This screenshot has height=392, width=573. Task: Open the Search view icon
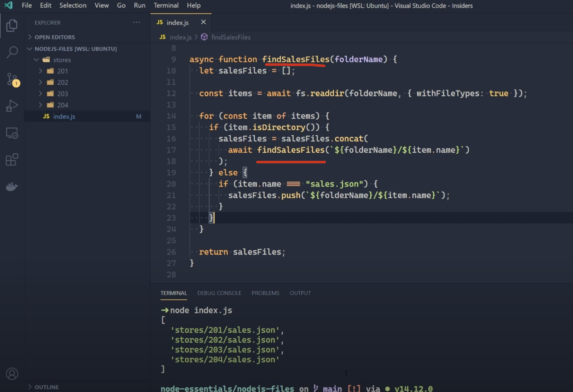click(12, 52)
